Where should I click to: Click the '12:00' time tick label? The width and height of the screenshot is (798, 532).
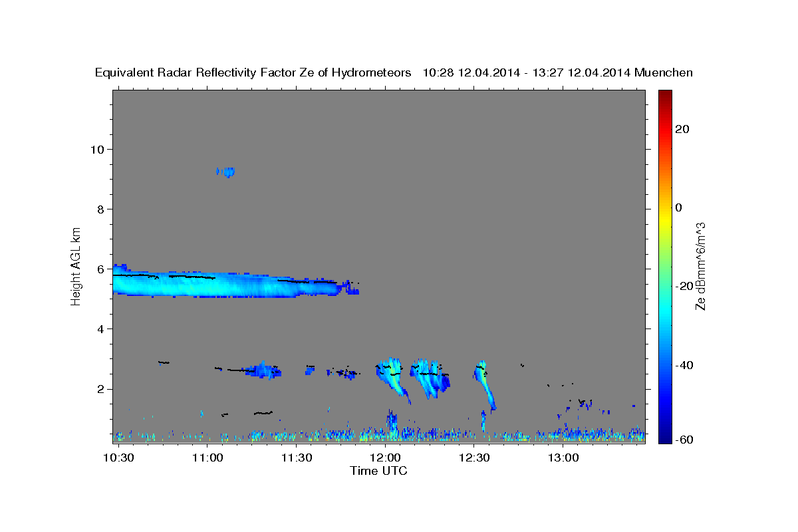385,458
